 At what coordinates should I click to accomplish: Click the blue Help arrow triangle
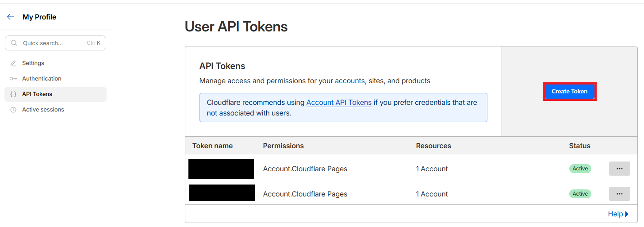(x=627, y=214)
